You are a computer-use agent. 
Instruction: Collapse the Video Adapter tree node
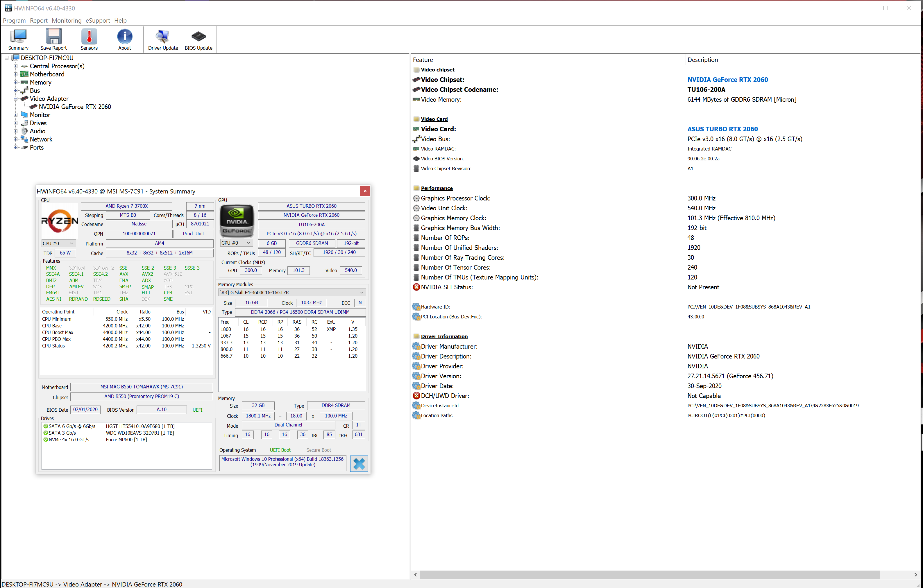tap(15, 99)
